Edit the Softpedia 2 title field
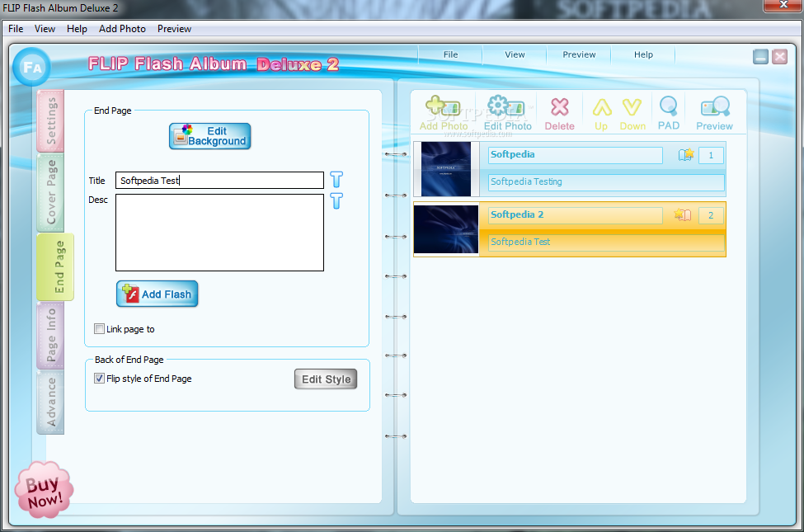The height and width of the screenshot is (532, 804). pos(575,215)
